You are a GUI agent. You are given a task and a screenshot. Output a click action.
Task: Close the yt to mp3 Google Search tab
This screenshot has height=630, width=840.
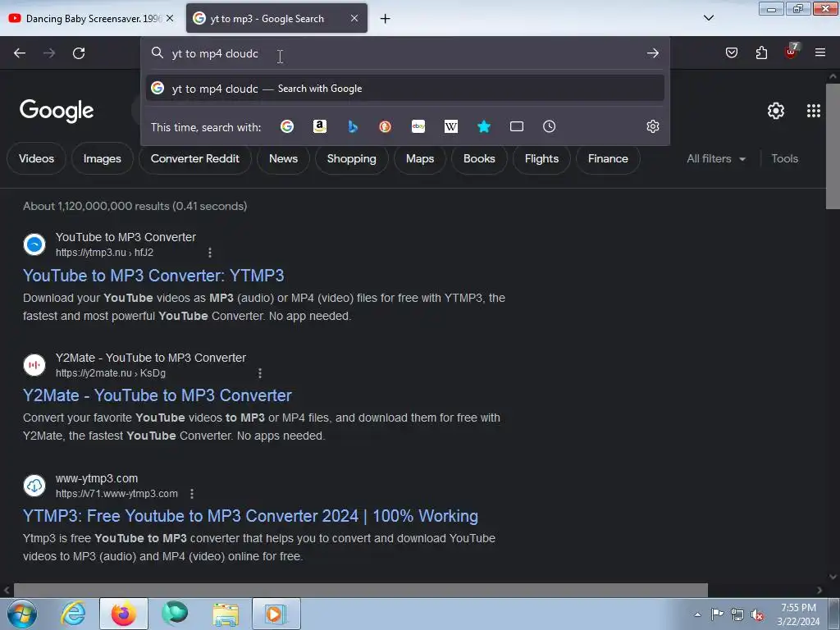point(354,18)
